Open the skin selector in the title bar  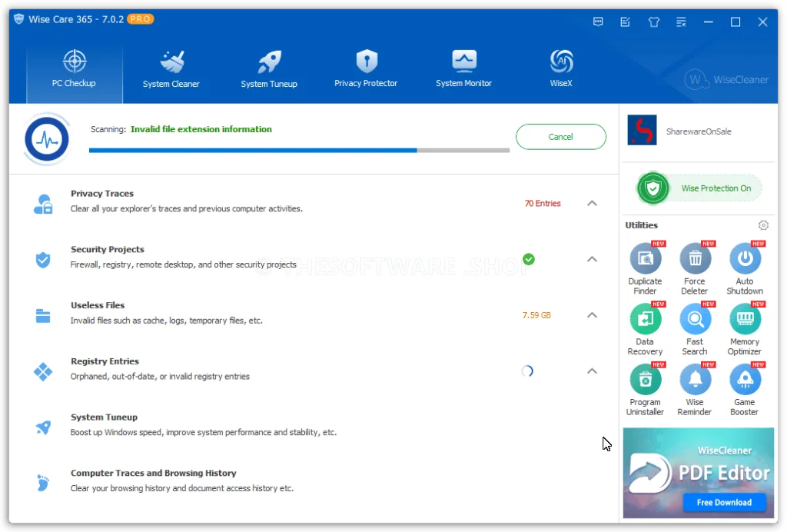click(x=653, y=22)
